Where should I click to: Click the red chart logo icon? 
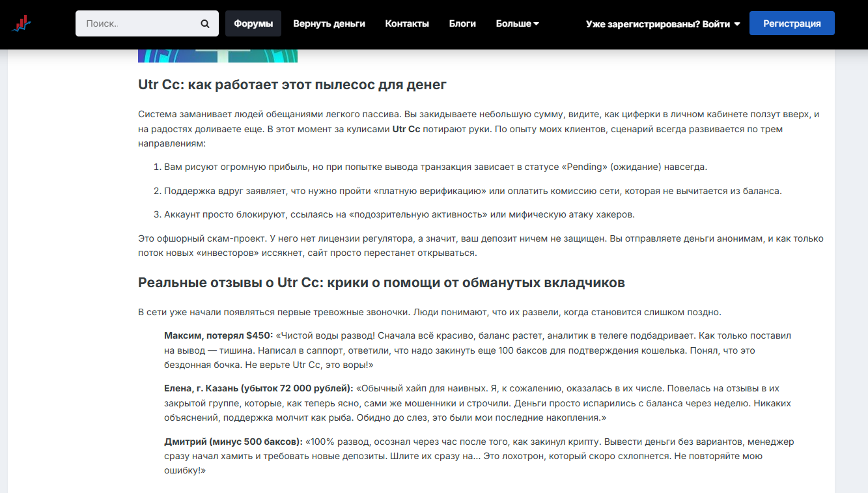[x=21, y=24]
